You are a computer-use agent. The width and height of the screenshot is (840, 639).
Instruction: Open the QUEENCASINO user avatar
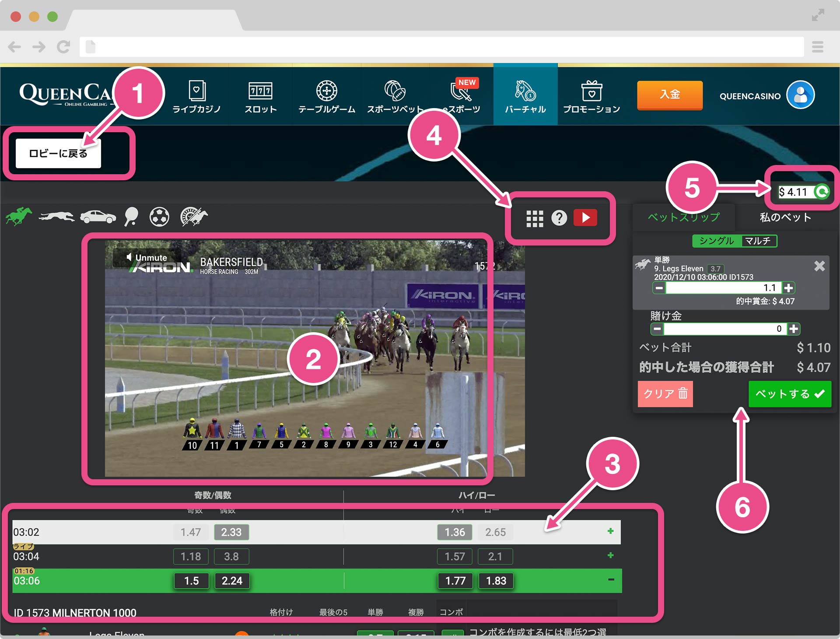800,95
